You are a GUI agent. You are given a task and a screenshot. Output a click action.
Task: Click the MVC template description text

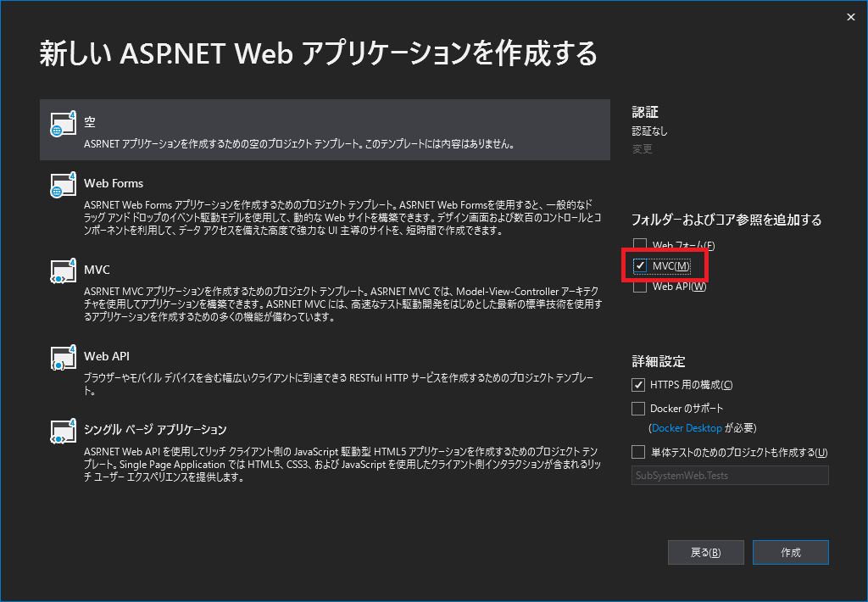tap(342, 304)
